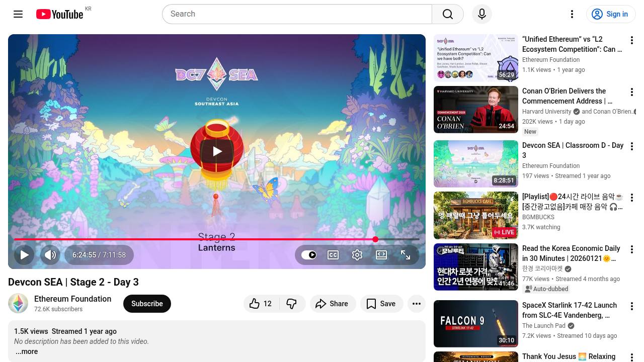
Task: Open Read the Korea Economic Daily title
Action: pyautogui.click(x=572, y=253)
